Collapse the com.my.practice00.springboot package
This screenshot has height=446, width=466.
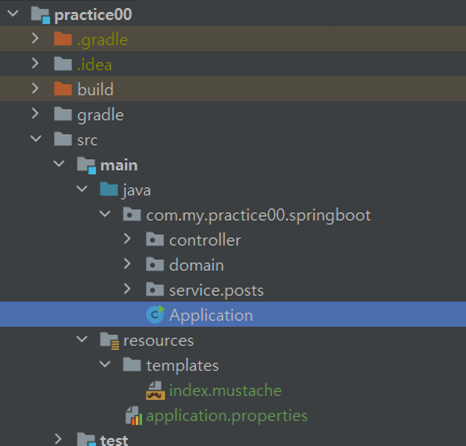pos(105,214)
